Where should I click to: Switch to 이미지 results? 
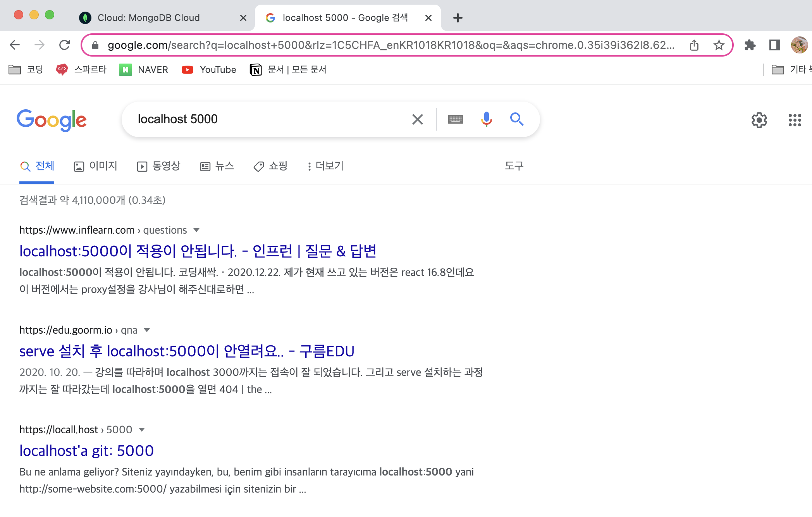[x=96, y=166]
